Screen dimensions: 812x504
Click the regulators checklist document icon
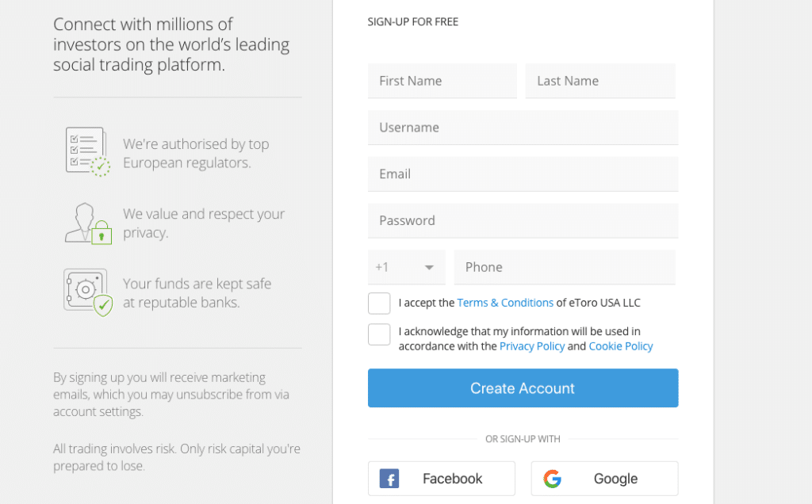(87, 151)
